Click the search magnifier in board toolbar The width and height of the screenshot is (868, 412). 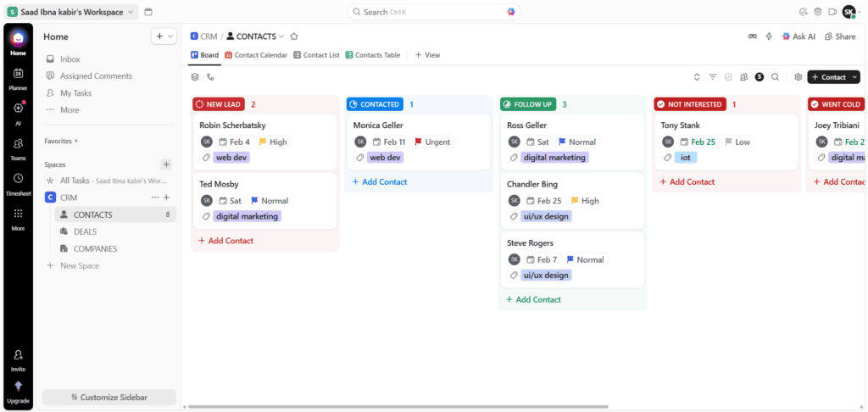tap(775, 77)
